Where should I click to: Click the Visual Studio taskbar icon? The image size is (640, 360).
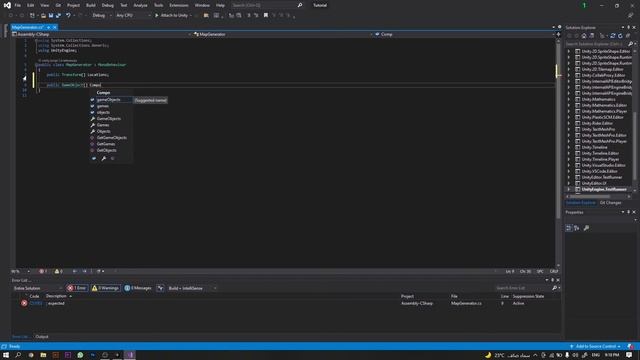[x=130, y=355]
